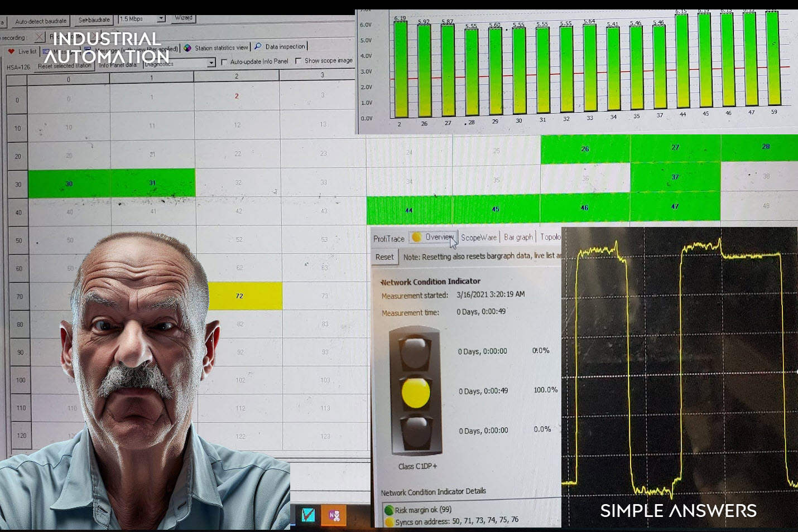
Task: Click the X icon next to recording
Action: 39,37
